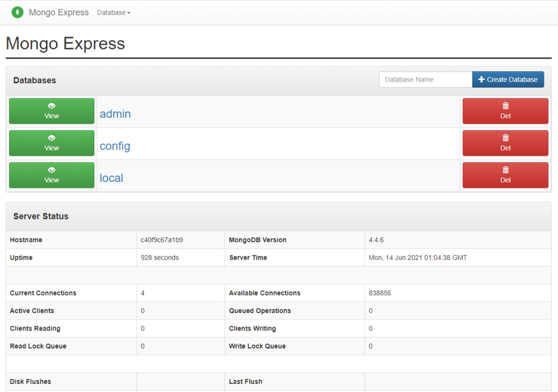Click the Available Connections label
This screenshot has width=558, height=392.
point(264,293)
